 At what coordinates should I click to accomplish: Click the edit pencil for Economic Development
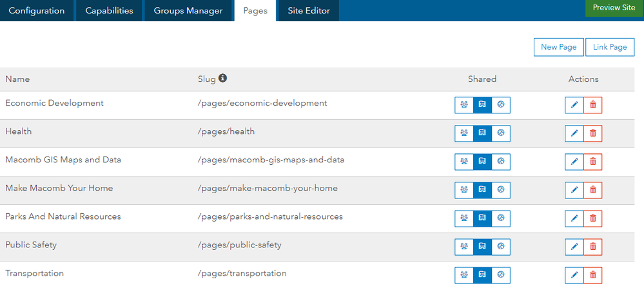(x=574, y=105)
